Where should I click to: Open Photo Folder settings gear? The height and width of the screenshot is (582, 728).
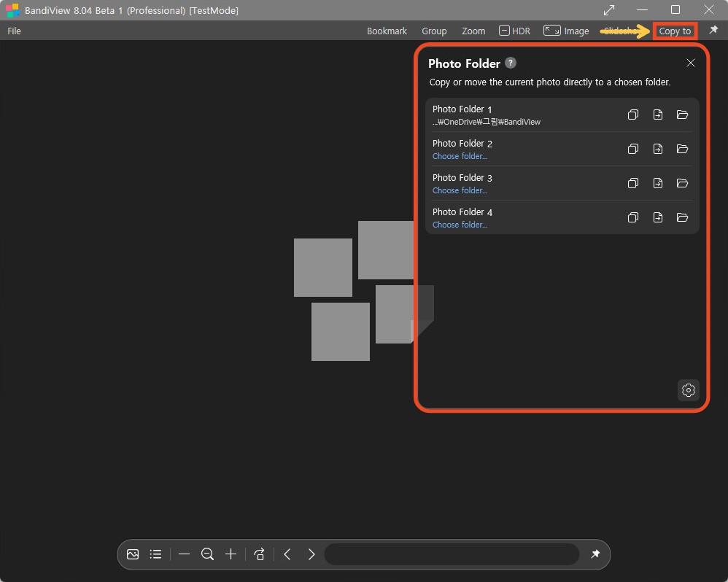(688, 390)
